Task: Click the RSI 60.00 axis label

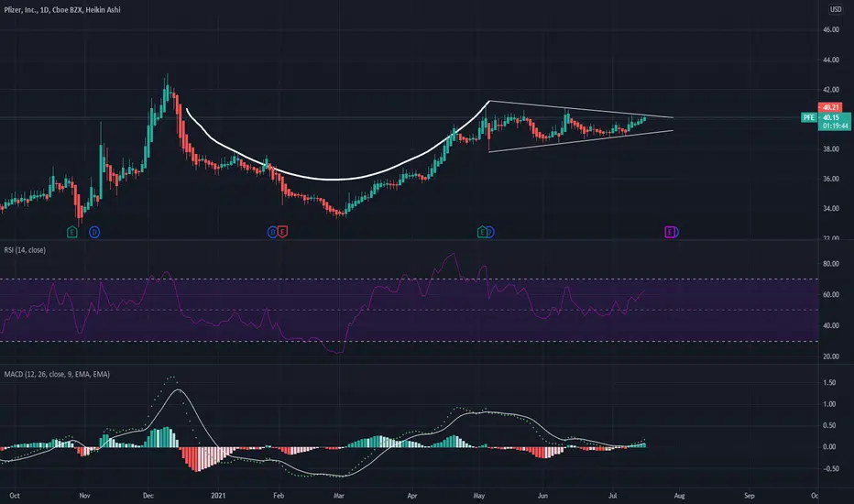Action: click(x=830, y=295)
